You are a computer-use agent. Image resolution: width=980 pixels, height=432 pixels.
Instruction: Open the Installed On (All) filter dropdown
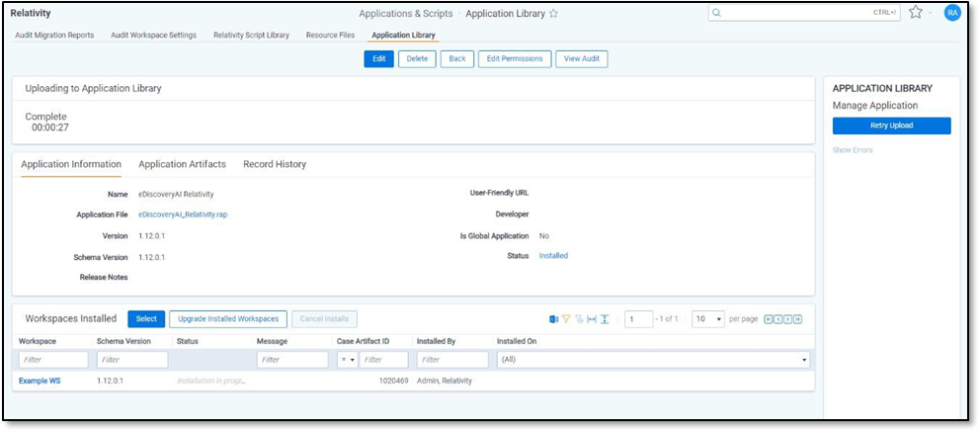653,360
